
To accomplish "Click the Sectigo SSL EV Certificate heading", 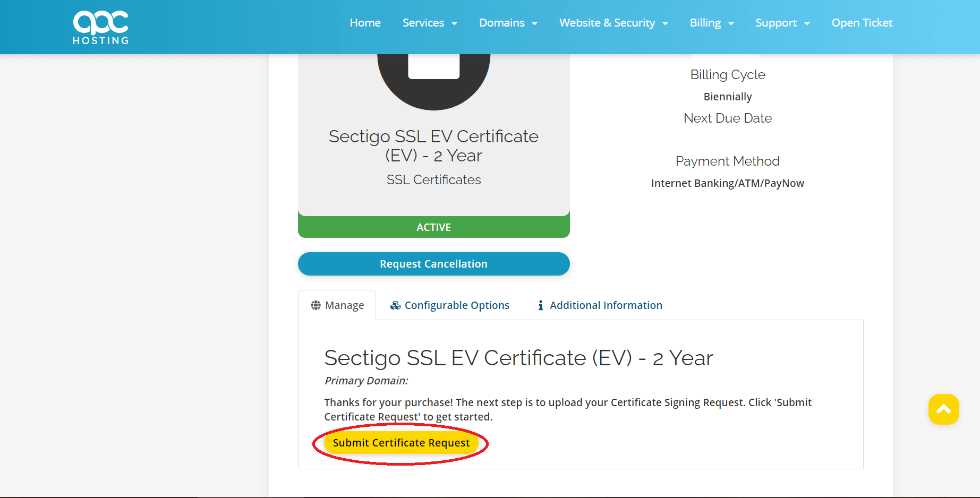I will [x=518, y=358].
